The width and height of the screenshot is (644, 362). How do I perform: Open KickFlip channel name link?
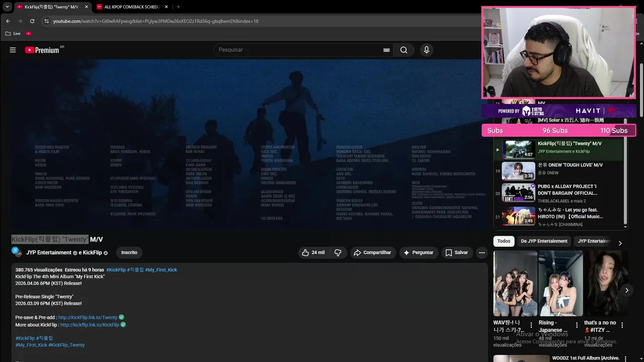93,252
